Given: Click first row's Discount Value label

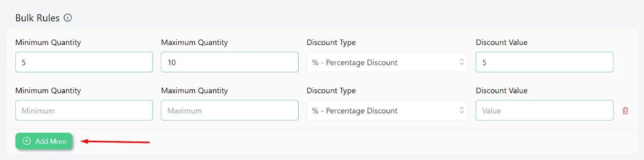Looking at the screenshot, I should (x=502, y=43).
